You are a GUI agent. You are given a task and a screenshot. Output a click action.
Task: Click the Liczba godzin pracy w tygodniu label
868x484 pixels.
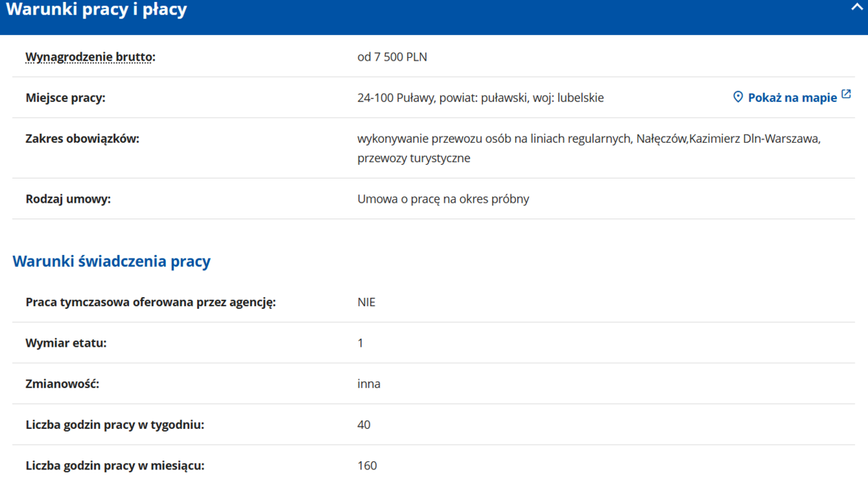click(x=115, y=425)
